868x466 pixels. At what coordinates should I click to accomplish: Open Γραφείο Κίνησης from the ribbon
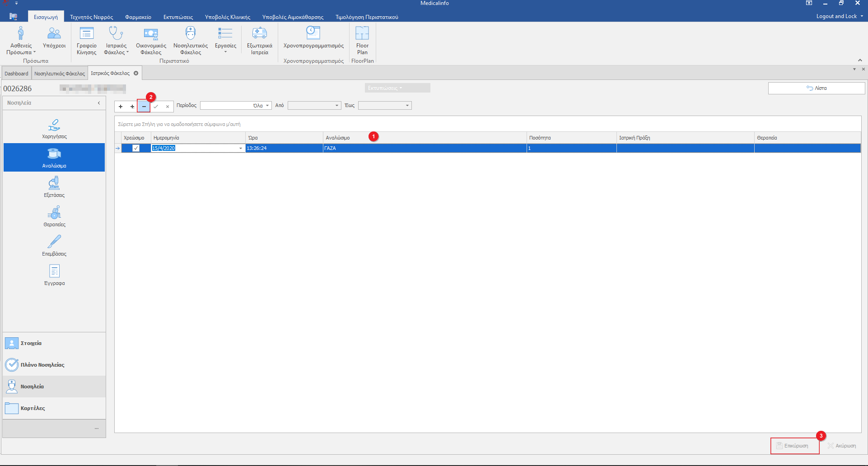(x=86, y=40)
